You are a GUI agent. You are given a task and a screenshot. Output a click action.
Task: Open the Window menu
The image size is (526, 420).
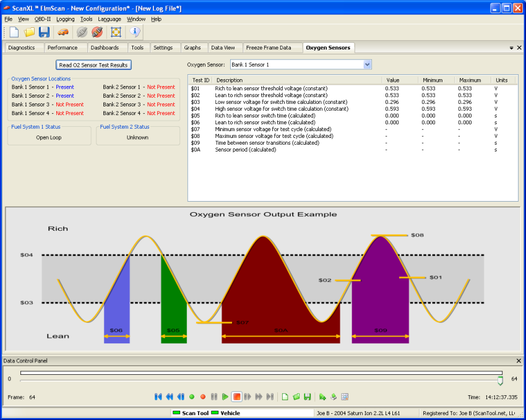136,19
